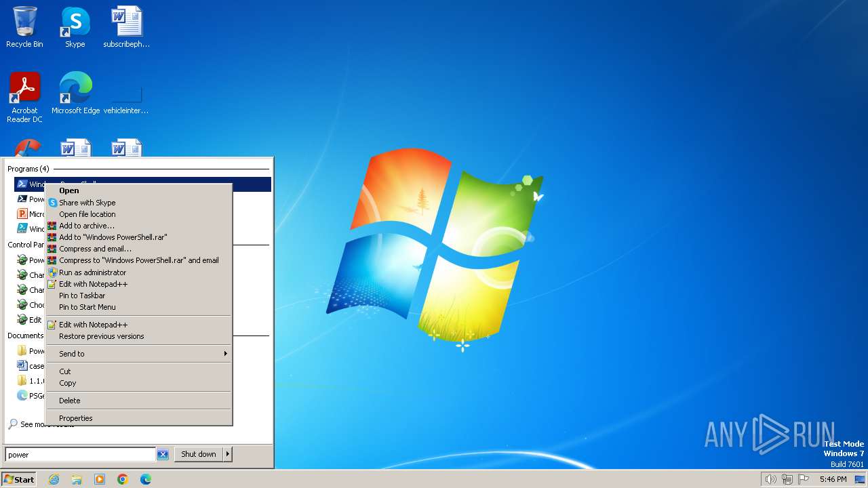Click the "Edit" Control Panel result icon
Image resolution: width=868 pixels, height=488 pixels.
click(22, 320)
